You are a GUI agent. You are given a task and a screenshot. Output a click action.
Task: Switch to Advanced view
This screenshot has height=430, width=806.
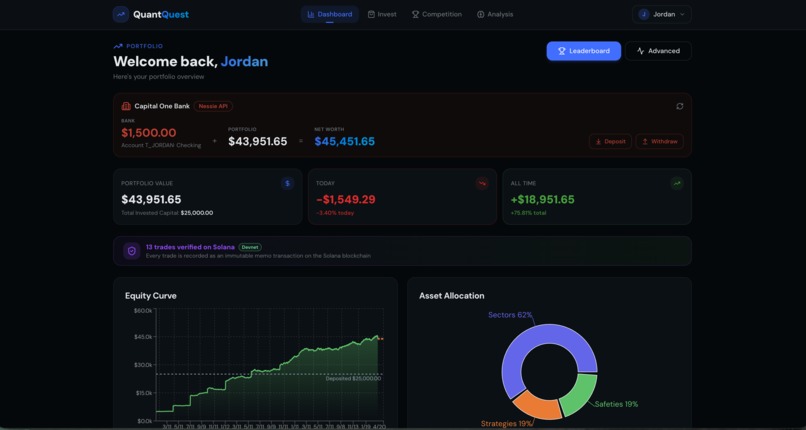pos(658,51)
